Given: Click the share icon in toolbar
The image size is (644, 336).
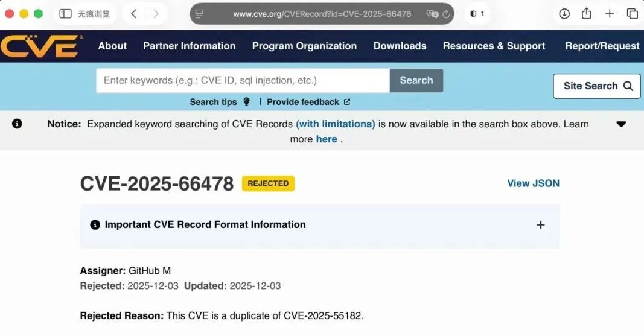Looking at the screenshot, I should point(587,14).
